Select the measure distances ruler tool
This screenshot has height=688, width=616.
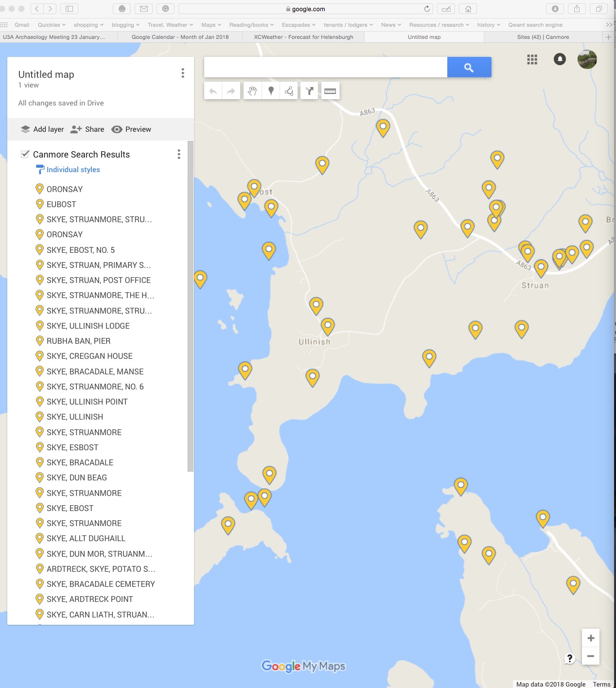pyautogui.click(x=330, y=91)
